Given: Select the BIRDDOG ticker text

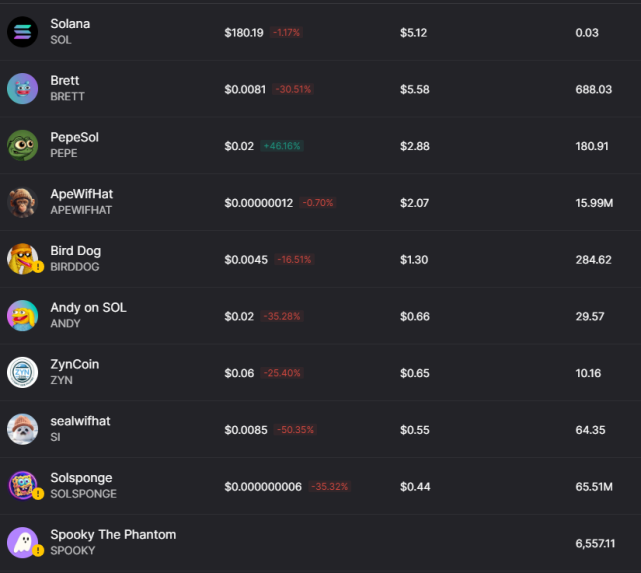Looking at the screenshot, I should [x=75, y=267].
